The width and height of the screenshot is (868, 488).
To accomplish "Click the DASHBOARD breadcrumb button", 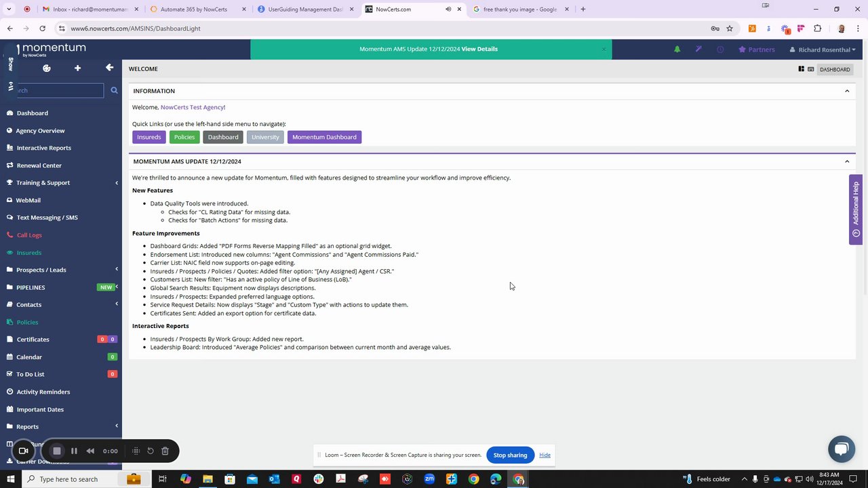I will pos(835,69).
